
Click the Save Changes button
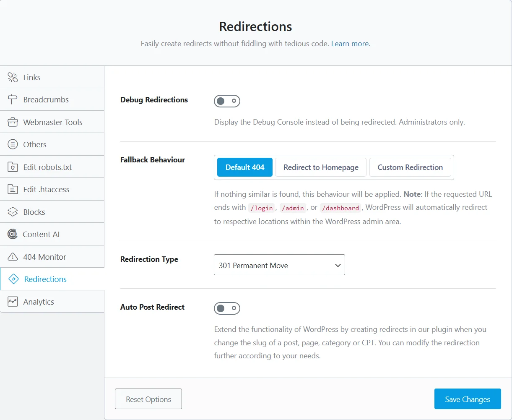pyautogui.click(x=468, y=399)
